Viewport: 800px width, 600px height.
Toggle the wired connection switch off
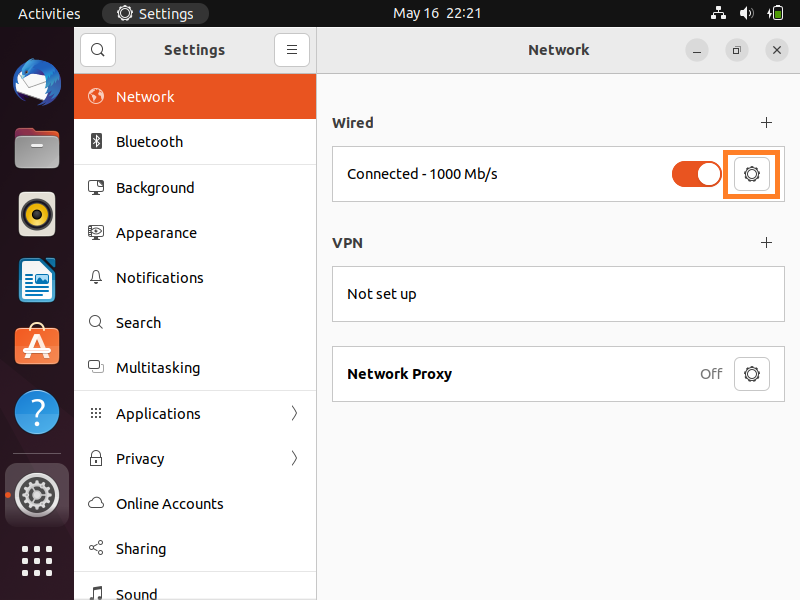(696, 174)
